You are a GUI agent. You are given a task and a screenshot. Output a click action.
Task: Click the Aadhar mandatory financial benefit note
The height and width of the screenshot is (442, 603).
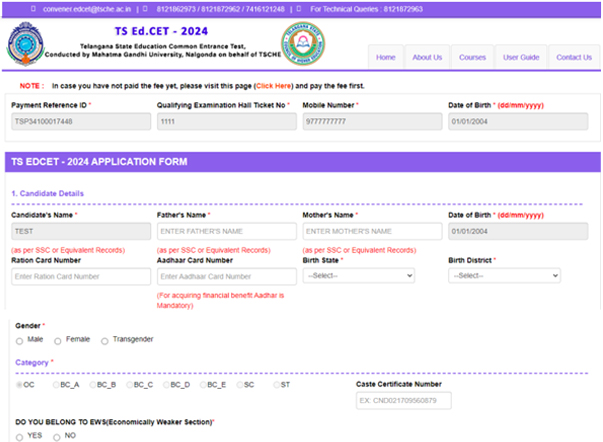pyautogui.click(x=220, y=300)
